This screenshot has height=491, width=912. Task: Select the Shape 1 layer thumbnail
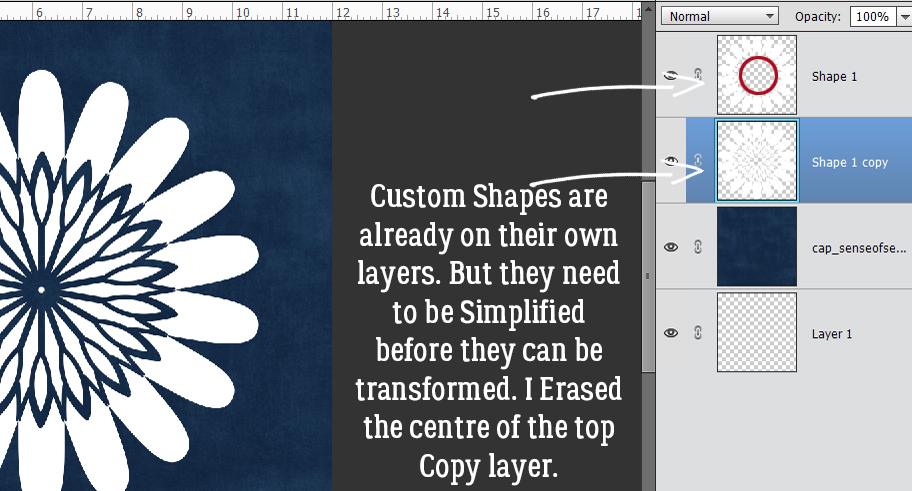pyautogui.click(x=757, y=75)
